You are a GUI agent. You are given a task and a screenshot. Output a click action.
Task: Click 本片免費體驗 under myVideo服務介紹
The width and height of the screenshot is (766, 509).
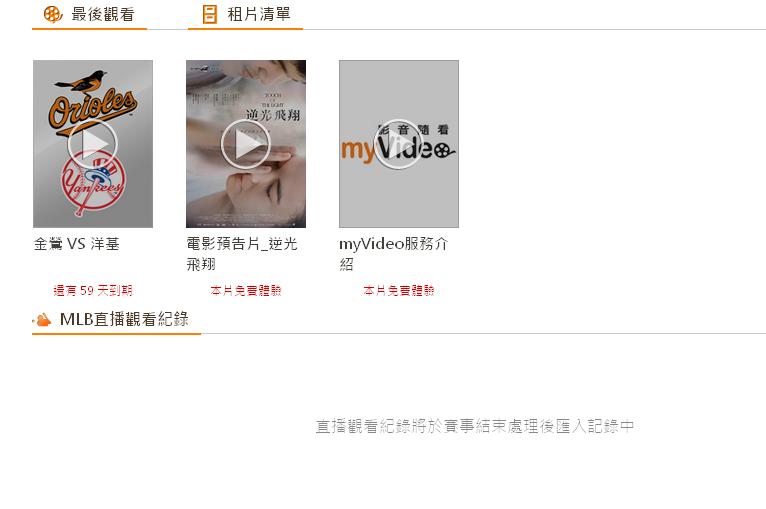click(399, 291)
